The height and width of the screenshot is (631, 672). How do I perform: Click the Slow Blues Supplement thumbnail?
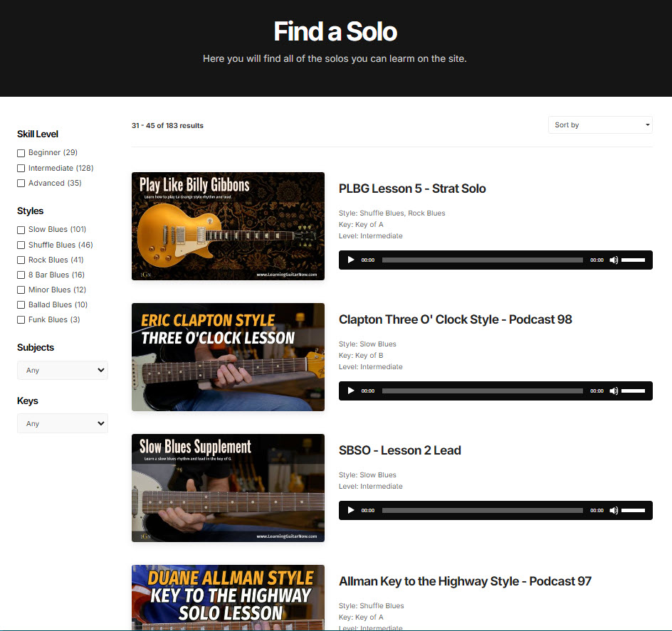coord(228,488)
